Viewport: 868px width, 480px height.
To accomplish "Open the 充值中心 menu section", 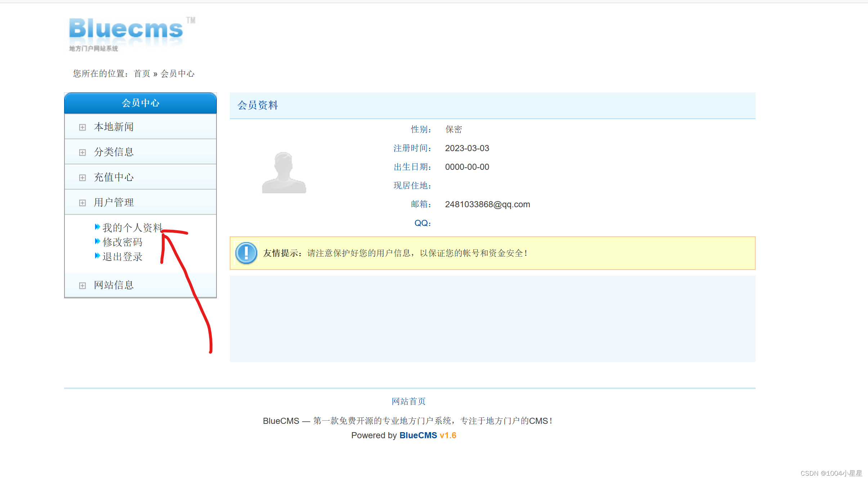I will click(x=140, y=177).
